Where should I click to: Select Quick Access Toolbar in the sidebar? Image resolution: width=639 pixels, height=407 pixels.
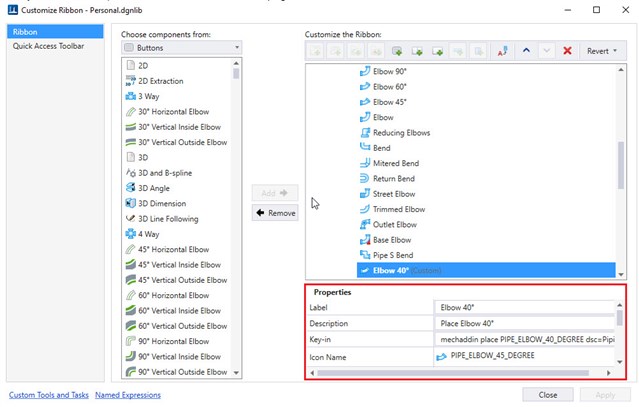point(48,46)
